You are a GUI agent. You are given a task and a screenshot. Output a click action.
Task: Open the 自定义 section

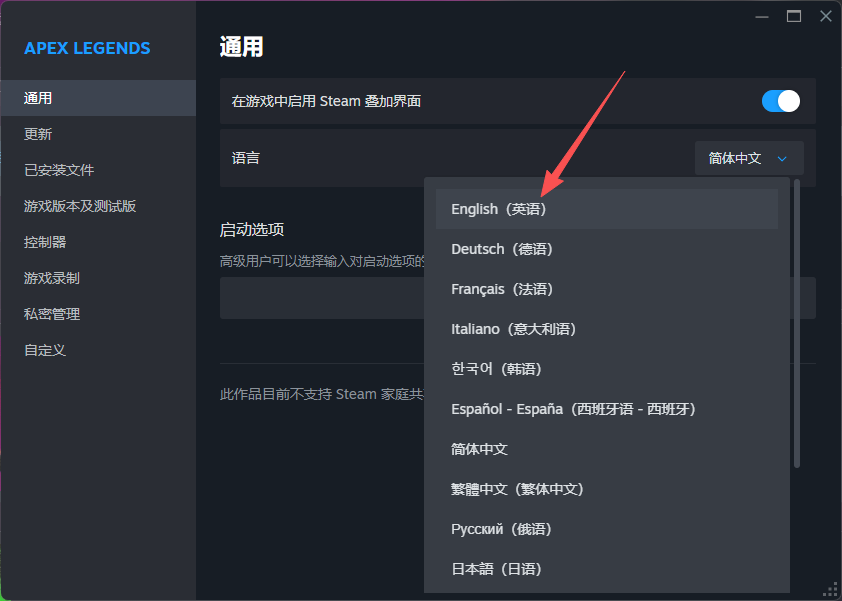pos(98,350)
